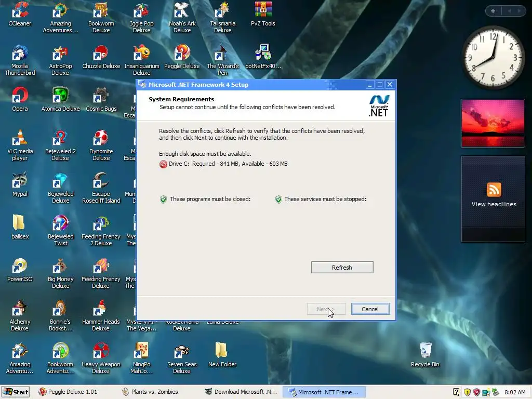
Task: Select The Wizard's Pen icon
Action: (222, 60)
